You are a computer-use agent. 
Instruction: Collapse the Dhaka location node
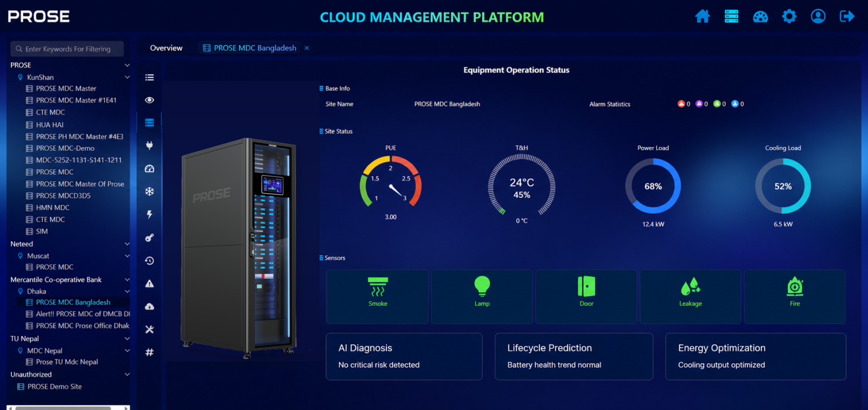point(127,291)
